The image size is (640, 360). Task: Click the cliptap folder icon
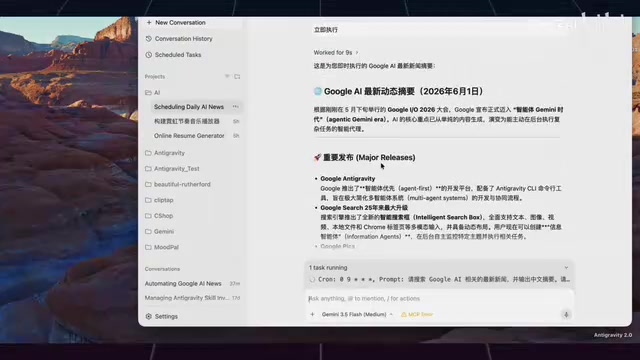[x=148, y=200]
